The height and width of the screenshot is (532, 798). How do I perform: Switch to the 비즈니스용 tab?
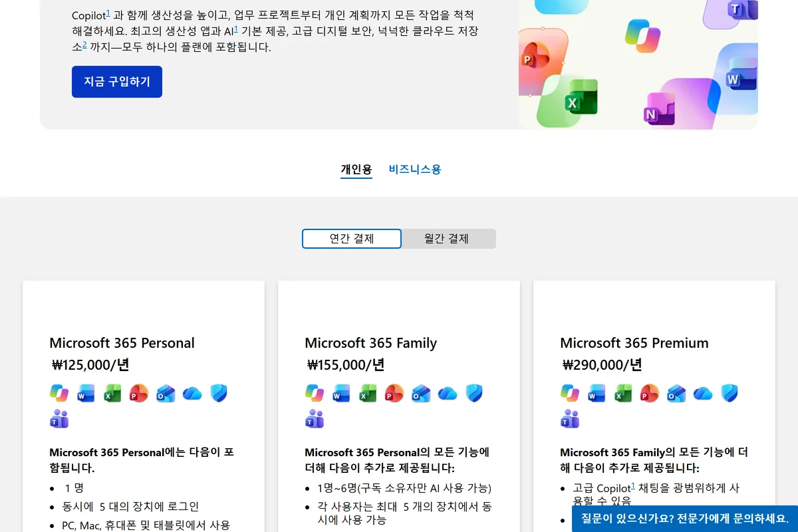[415, 169]
